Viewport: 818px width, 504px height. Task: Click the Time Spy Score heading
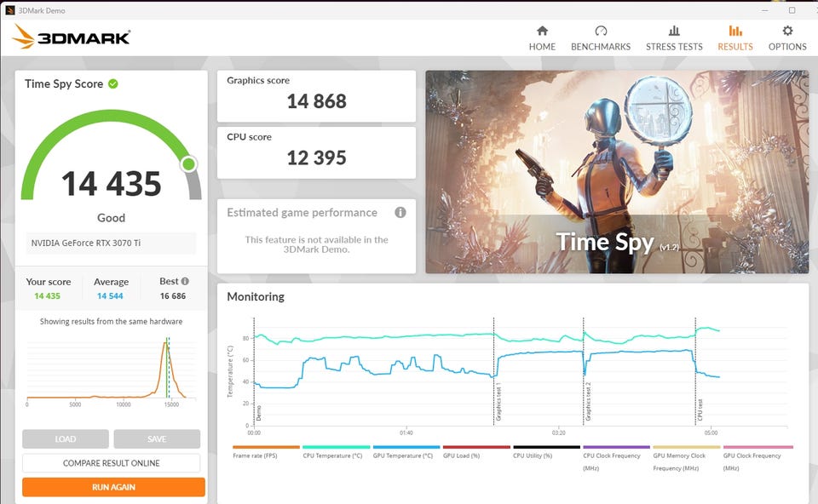64,84
